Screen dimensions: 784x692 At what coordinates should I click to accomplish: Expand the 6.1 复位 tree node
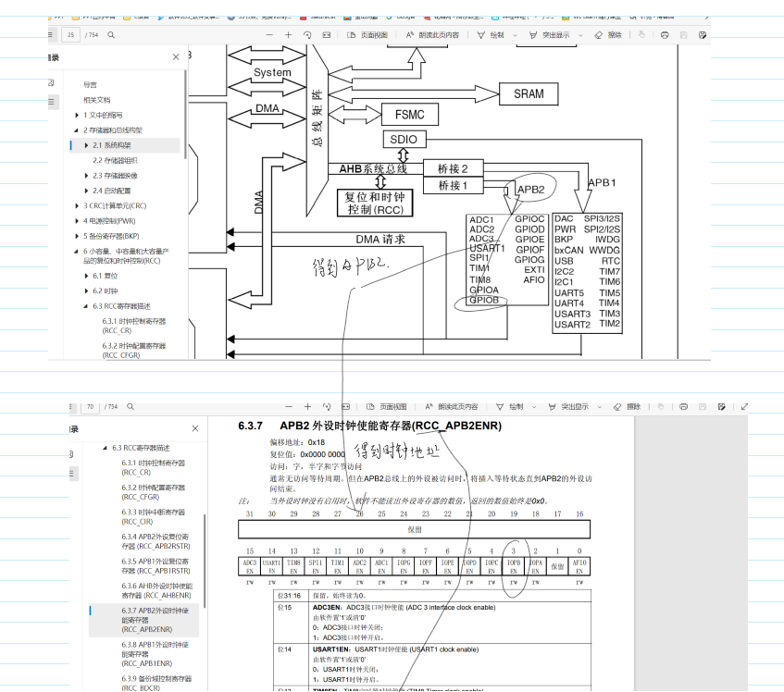tap(86, 276)
